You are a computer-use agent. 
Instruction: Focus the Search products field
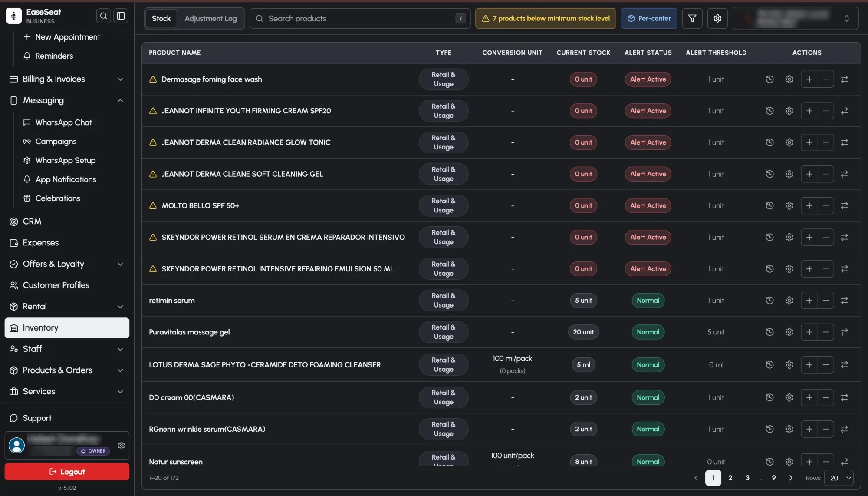(360, 18)
